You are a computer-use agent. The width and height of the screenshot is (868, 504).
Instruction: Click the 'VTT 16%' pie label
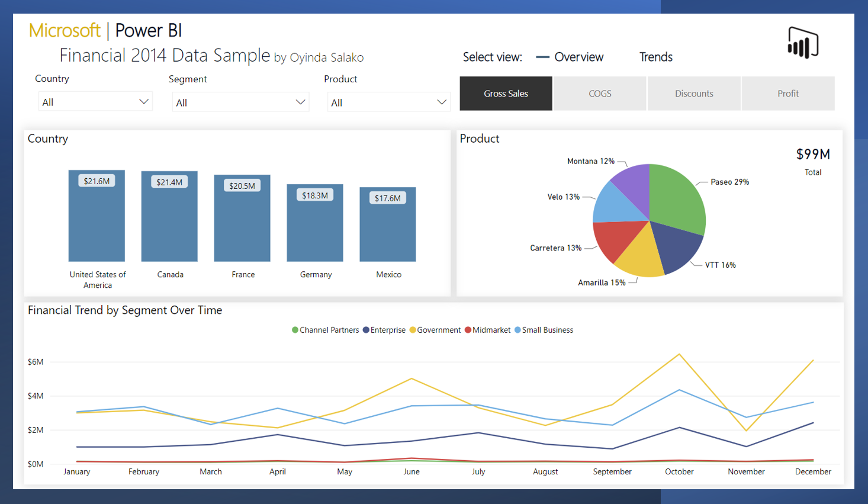(x=720, y=265)
